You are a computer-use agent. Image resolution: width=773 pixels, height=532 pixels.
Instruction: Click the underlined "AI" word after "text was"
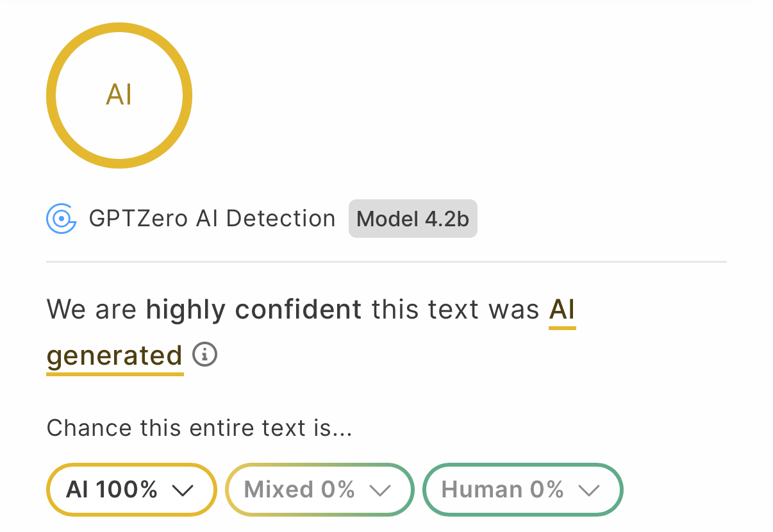[x=562, y=310]
